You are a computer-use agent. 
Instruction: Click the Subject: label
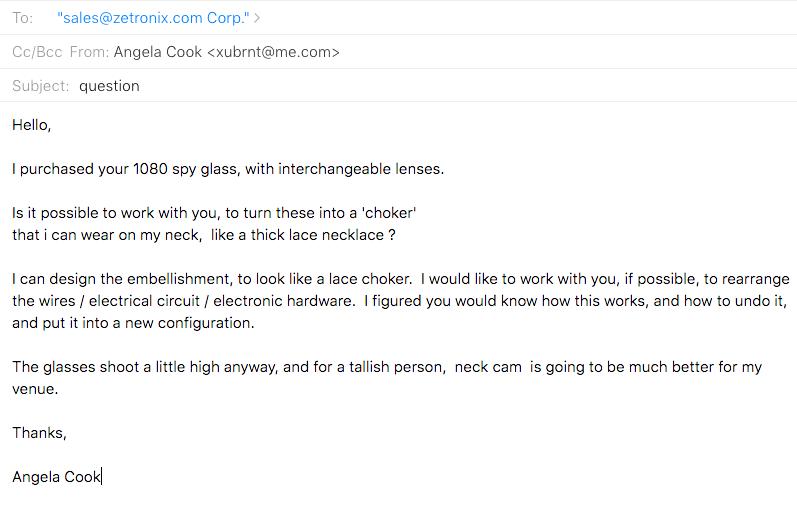coord(40,86)
